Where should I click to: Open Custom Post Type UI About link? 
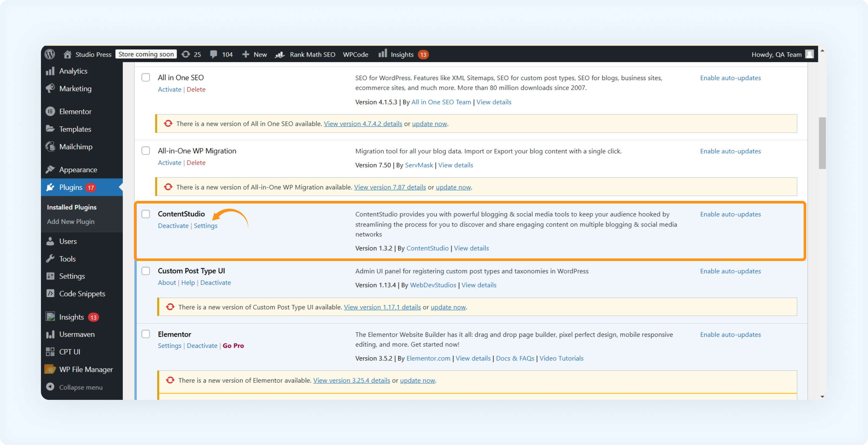tap(167, 282)
